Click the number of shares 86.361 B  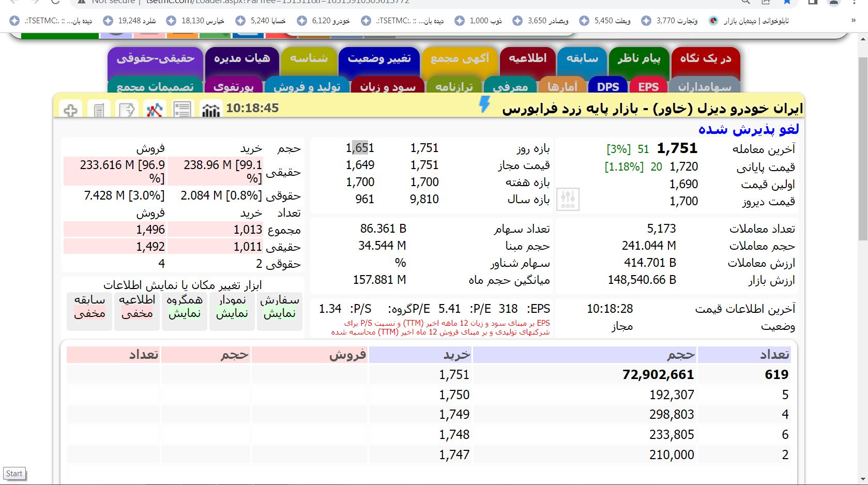tap(383, 229)
